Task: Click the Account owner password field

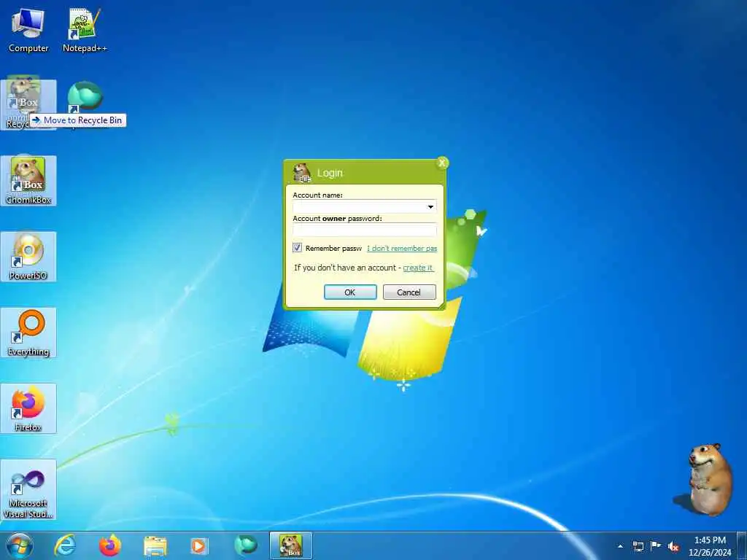Action: pyautogui.click(x=365, y=230)
